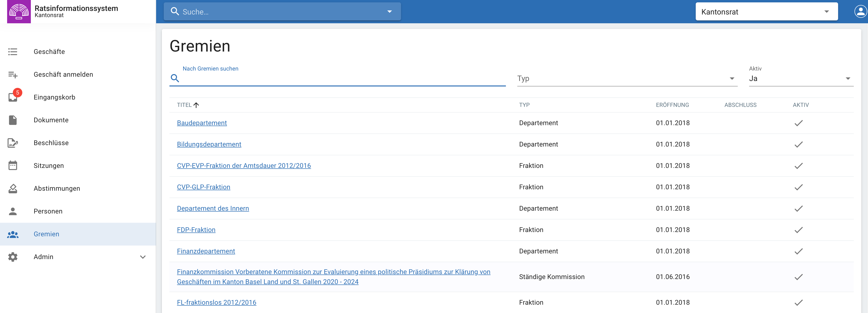Click the Eingangskorb inbox icon with badge

point(13,97)
